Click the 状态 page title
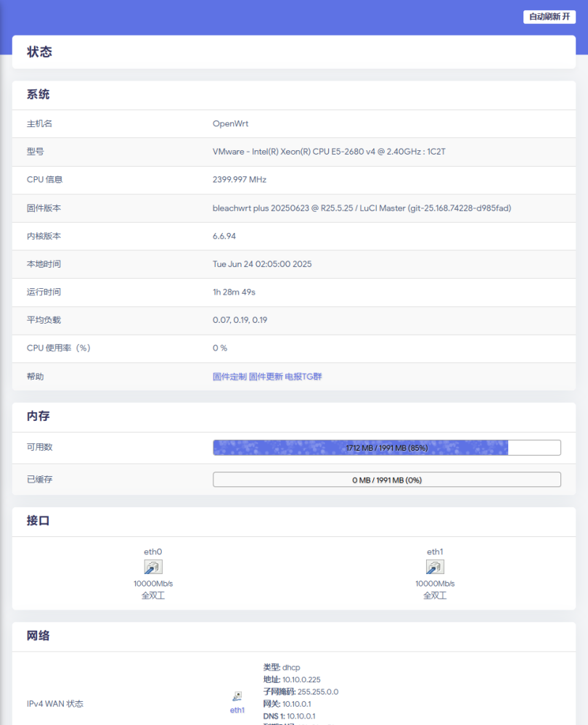 tap(39, 52)
